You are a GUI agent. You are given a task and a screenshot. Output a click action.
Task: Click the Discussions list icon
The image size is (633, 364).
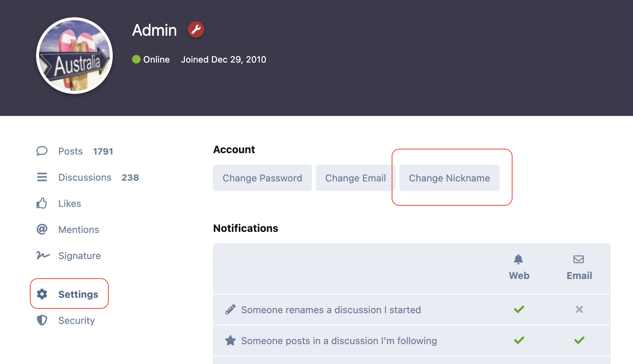42,177
